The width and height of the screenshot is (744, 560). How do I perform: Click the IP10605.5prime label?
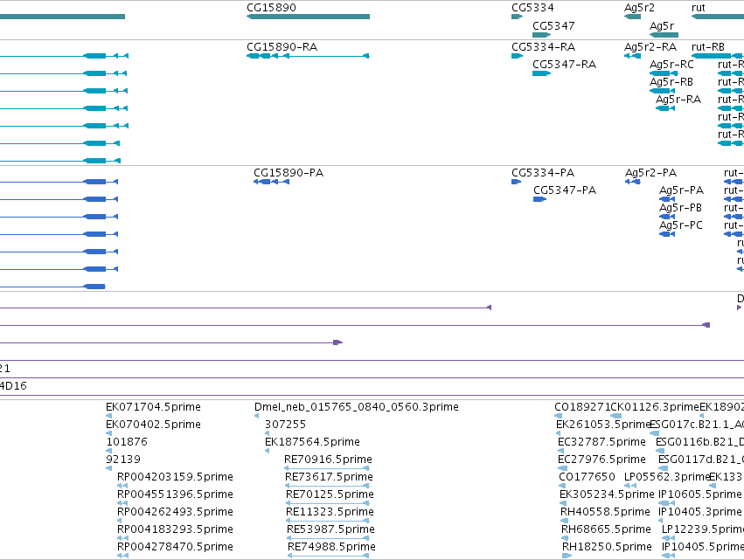click(x=700, y=494)
